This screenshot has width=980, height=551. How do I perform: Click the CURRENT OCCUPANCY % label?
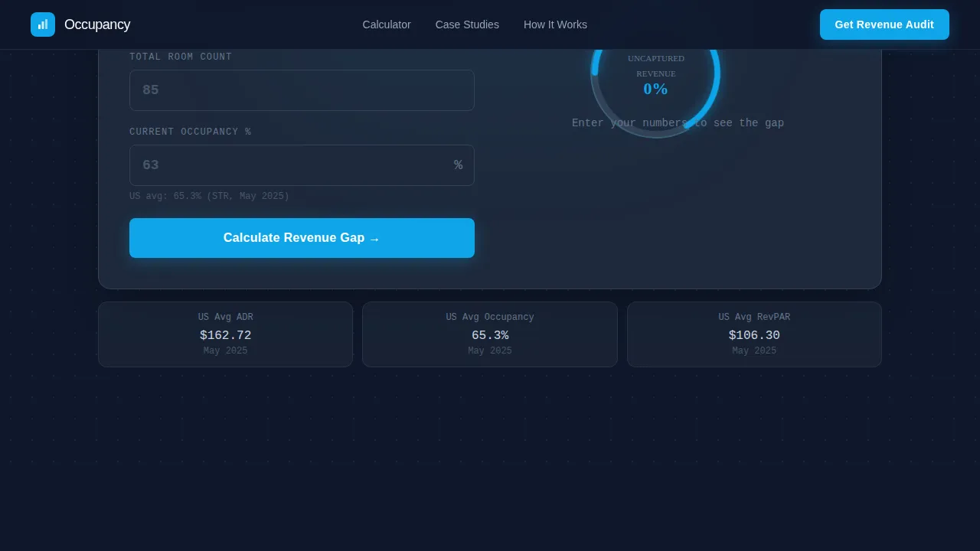[190, 132]
